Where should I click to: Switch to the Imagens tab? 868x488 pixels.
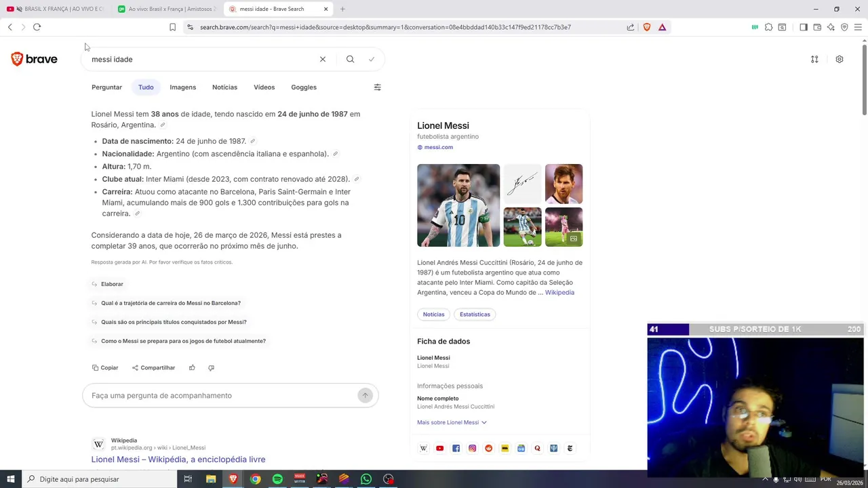pyautogui.click(x=182, y=87)
